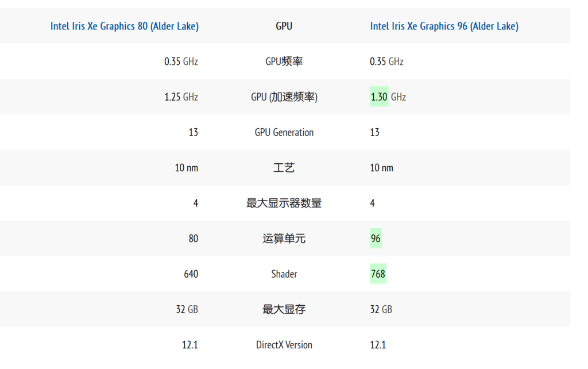The height and width of the screenshot is (369, 588).
Task: Click the Shader row label
Action: [x=284, y=274]
